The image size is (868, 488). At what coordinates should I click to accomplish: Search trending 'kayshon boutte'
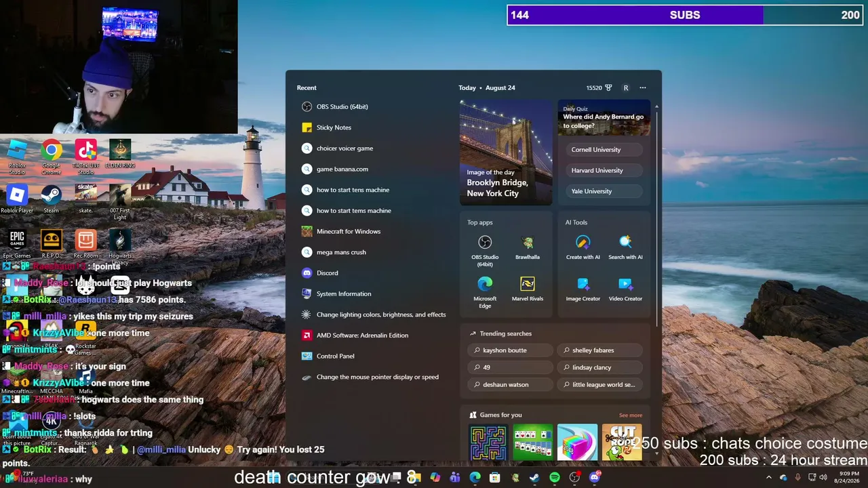(x=510, y=350)
